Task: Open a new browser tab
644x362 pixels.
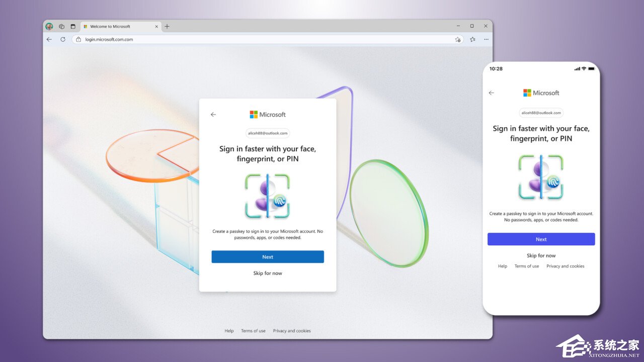Action: pos(167,27)
